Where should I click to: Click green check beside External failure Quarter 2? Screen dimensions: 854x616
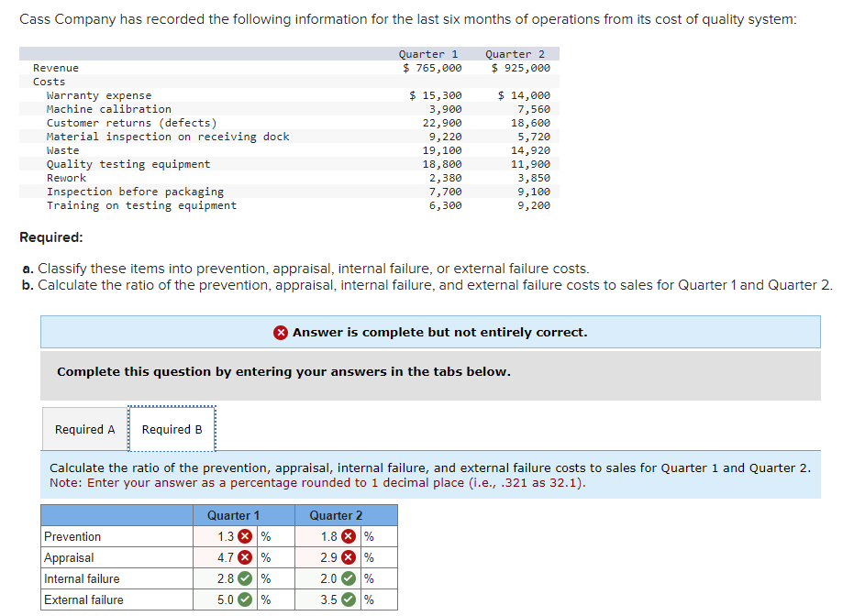point(349,599)
